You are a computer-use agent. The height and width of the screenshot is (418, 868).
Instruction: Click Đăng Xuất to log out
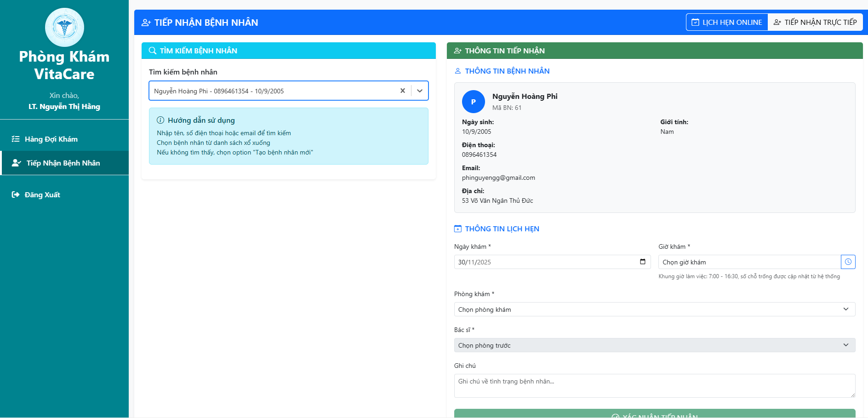coord(42,195)
